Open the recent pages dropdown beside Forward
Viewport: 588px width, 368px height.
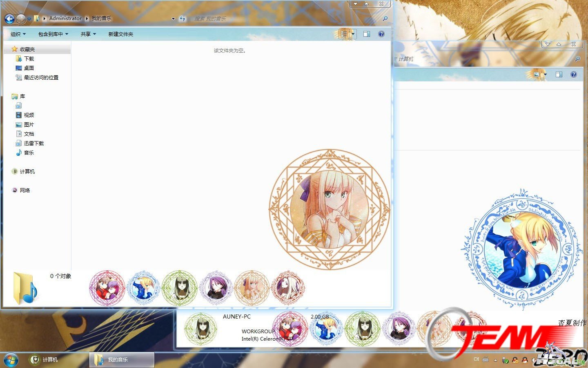(x=29, y=19)
